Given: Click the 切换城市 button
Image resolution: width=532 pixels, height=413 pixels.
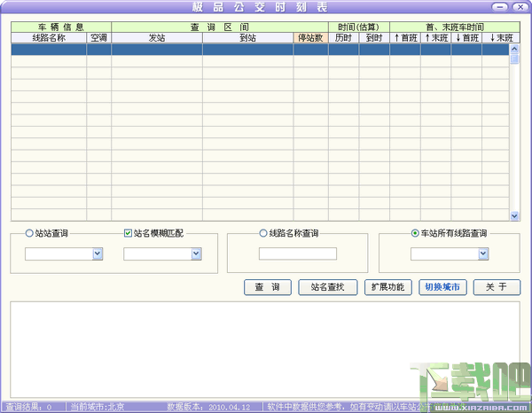Looking at the screenshot, I should pyautogui.click(x=442, y=287).
